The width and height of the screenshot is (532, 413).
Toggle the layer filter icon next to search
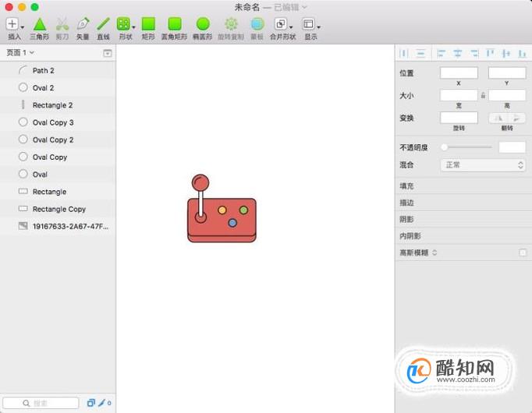click(90, 403)
